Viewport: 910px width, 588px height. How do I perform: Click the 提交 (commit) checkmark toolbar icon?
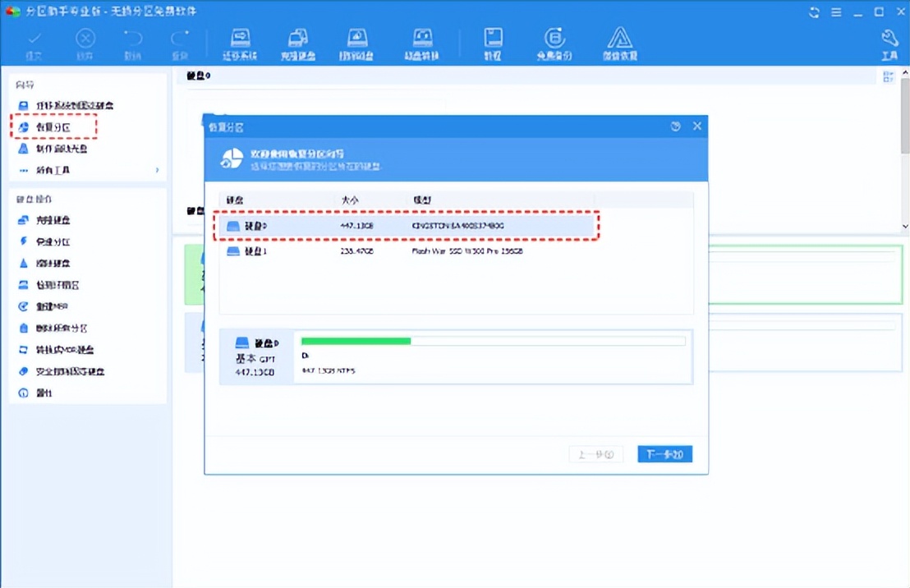pyautogui.click(x=34, y=44)
